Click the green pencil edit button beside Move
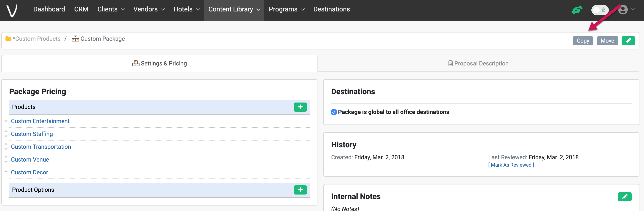The width and height of the screenshot is (644, 211). coord(628,41)
